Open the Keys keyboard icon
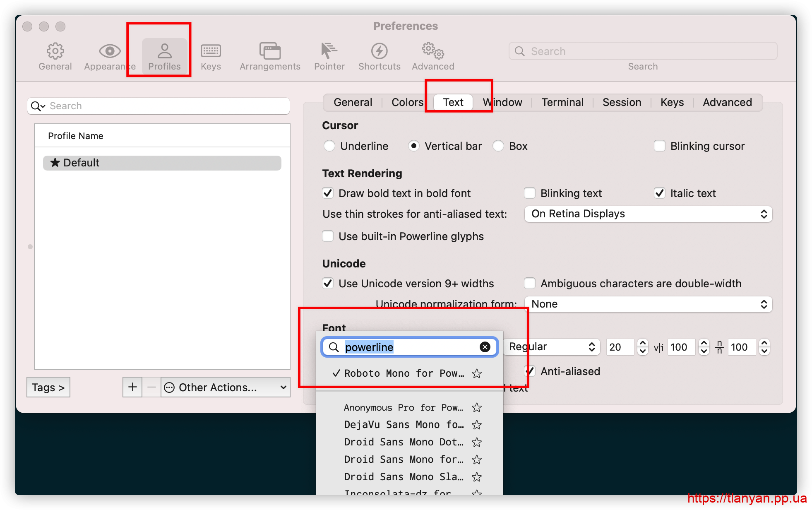The height and width of the screenshot is (510, 812). pyautogui.click(x=211, y=51)
